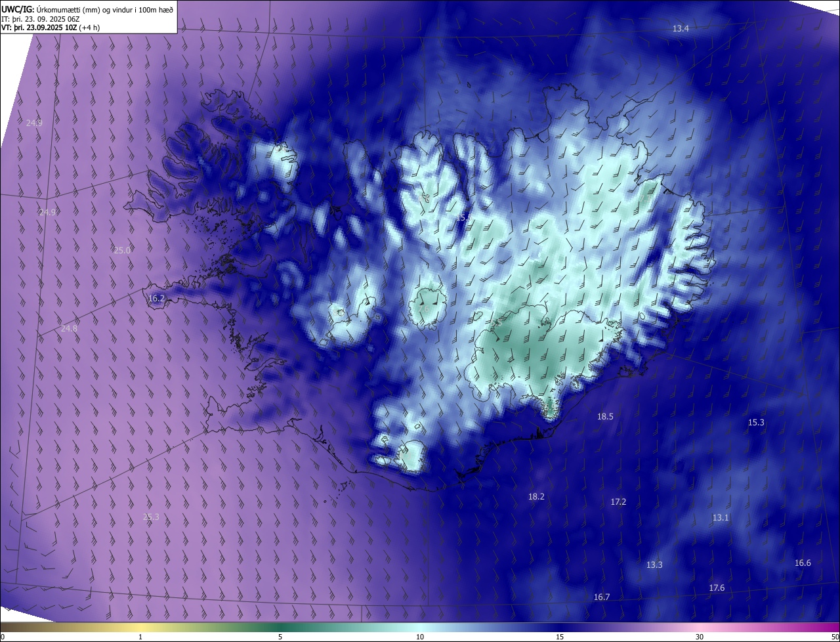The image size is (840, 642).
Task: Click the map value 15.5 over north Iceland
Action: point(465,217)
